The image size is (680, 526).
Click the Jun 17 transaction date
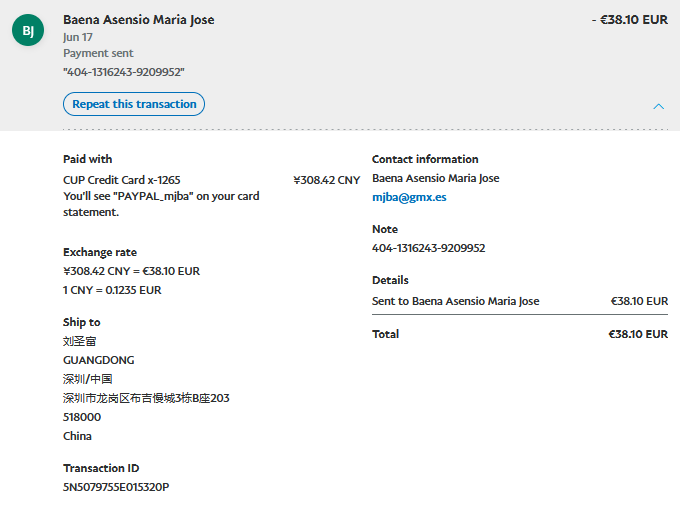[x=78, y=37]
